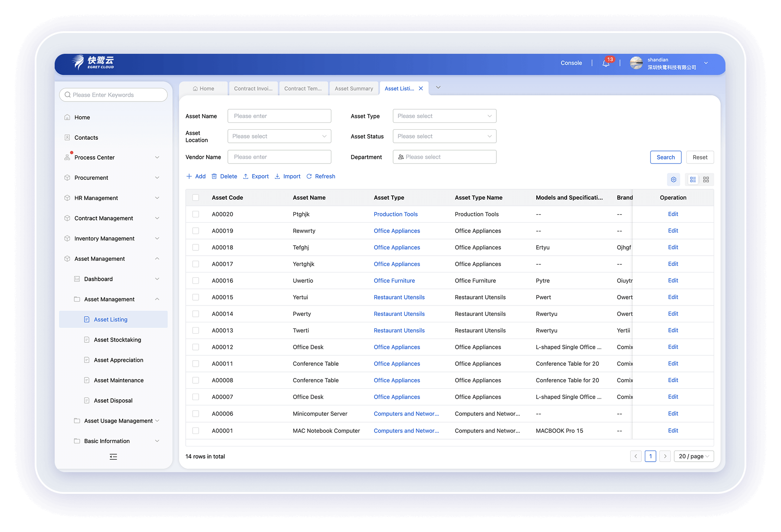Image resolution: width=781 pixels, height=532 pixels.
Task: Click the table settings gear icon
Action: [673, 180]
